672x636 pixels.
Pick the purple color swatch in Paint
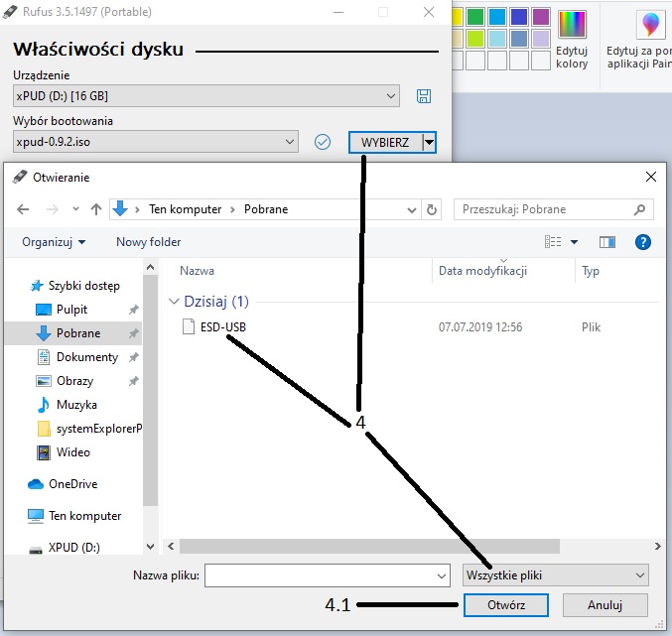point(541,17)
